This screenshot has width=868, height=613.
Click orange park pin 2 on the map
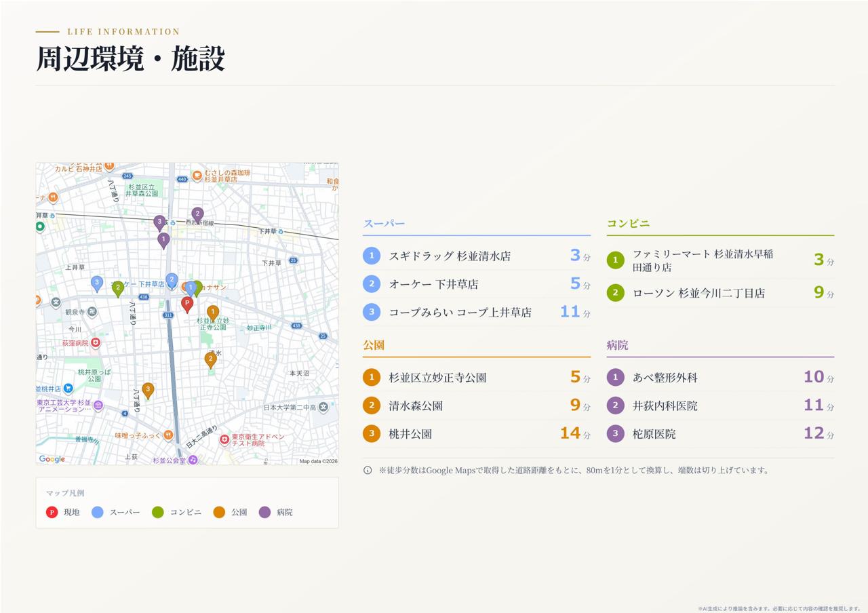click(211, 360)
